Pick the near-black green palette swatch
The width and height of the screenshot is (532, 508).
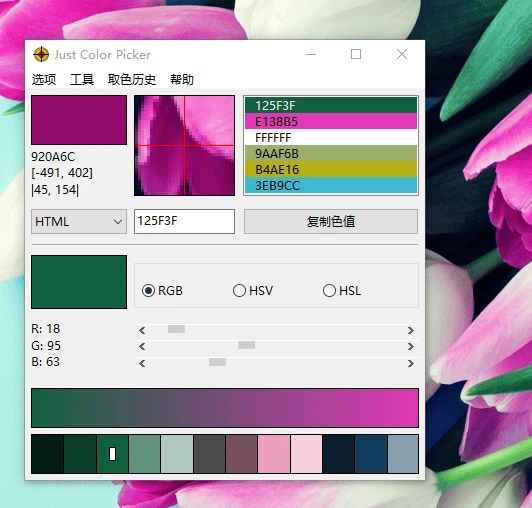click(47, 454)
